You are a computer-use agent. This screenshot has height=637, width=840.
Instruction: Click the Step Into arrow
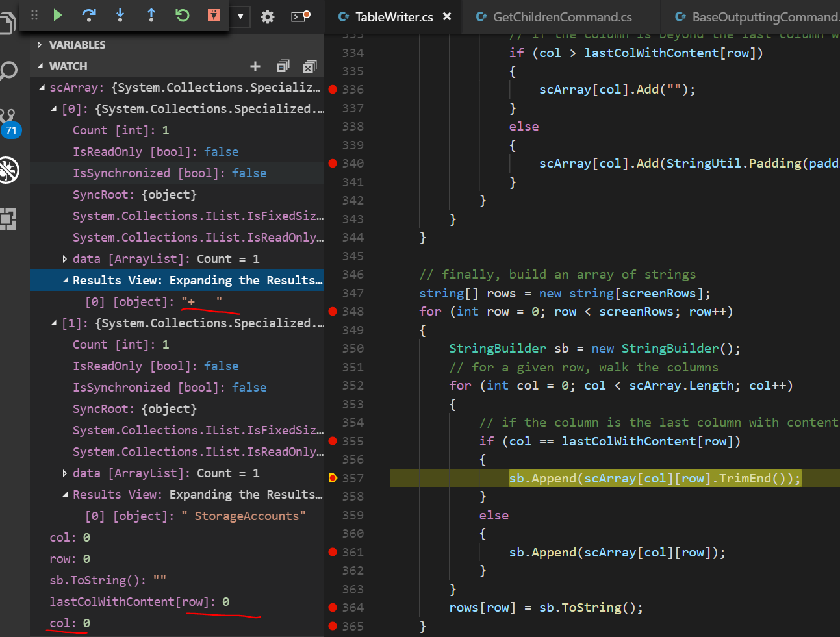click(x=120, y=16)
